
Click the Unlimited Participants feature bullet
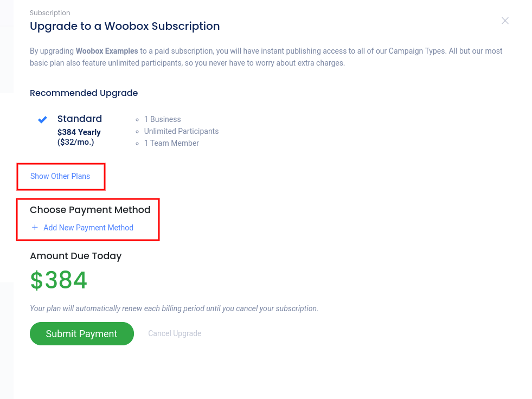tap(181, 131)
